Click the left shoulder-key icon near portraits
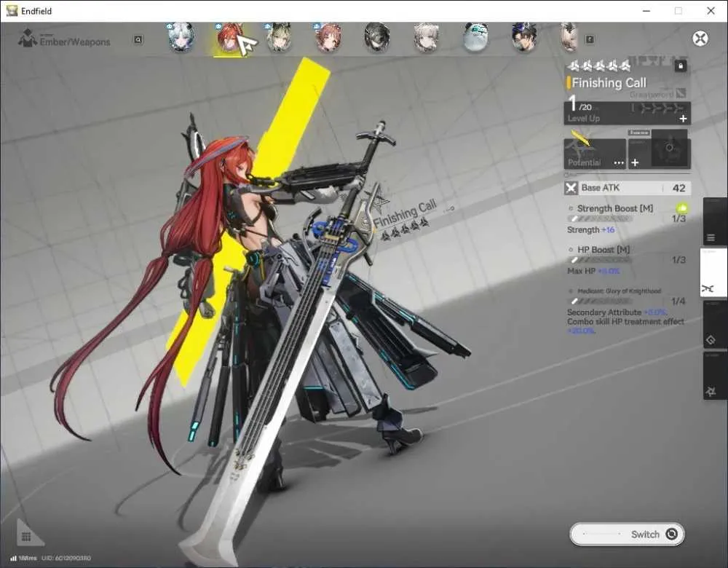 pyautogui.click(x=138, y=40)
